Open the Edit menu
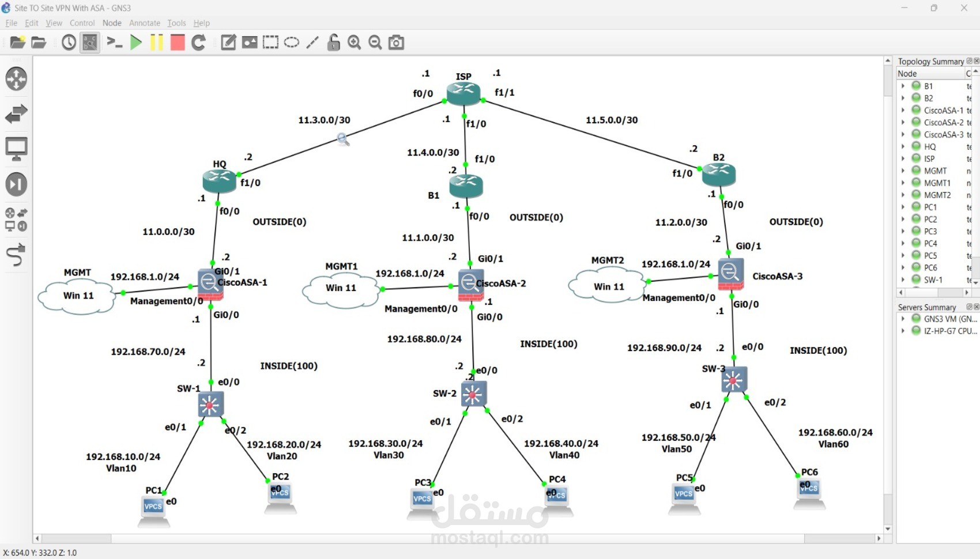 31,23
